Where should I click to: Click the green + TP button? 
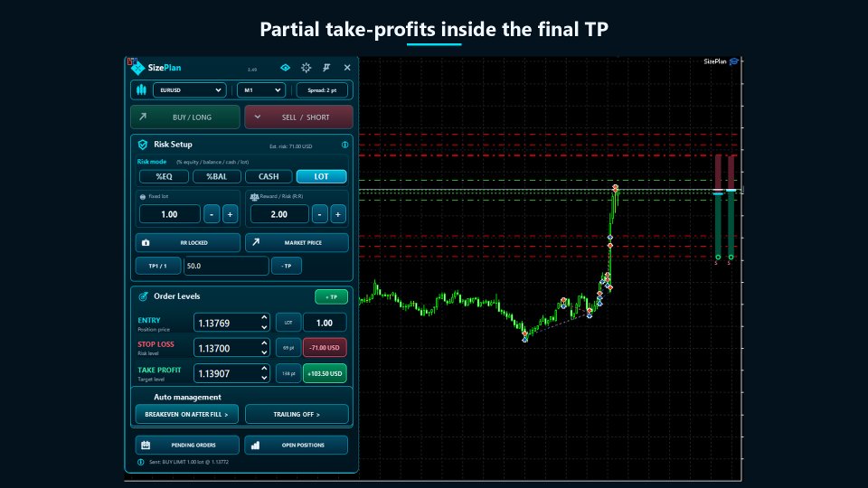[x=331, y=297]
